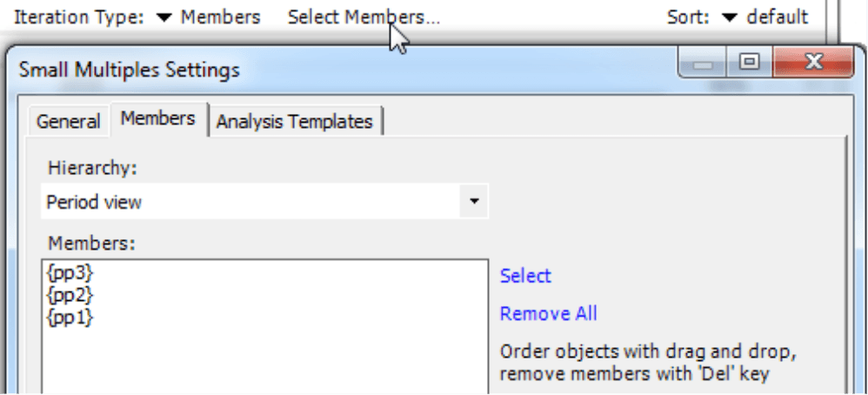The image size is (868, 395).
Task: Switch to the Members tab
Action: point(158,118)
